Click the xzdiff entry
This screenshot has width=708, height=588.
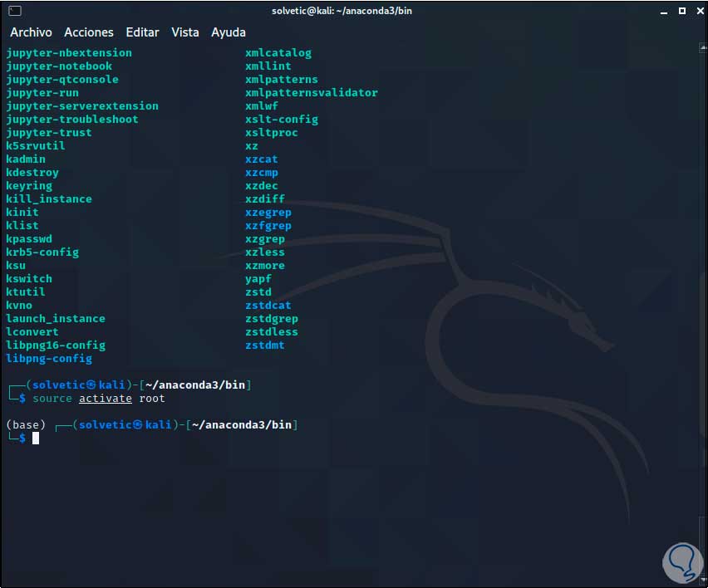coord(265,199)
